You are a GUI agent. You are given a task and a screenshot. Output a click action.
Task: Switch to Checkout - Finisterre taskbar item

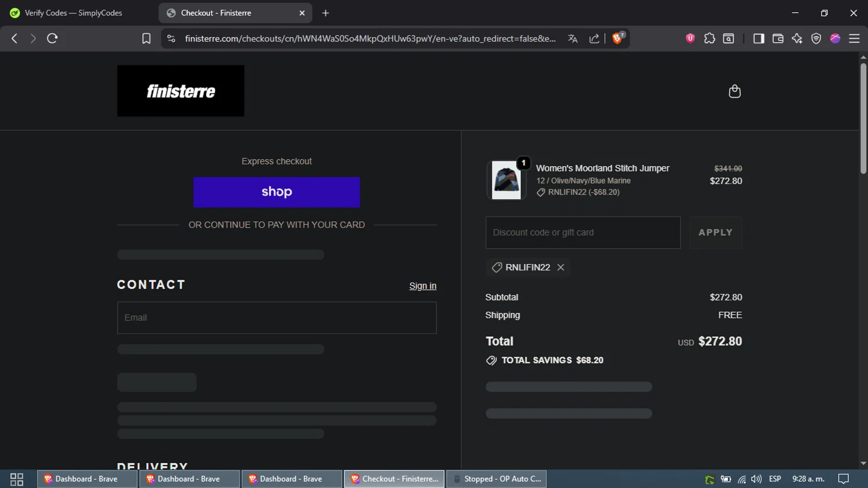pos(395,479)
